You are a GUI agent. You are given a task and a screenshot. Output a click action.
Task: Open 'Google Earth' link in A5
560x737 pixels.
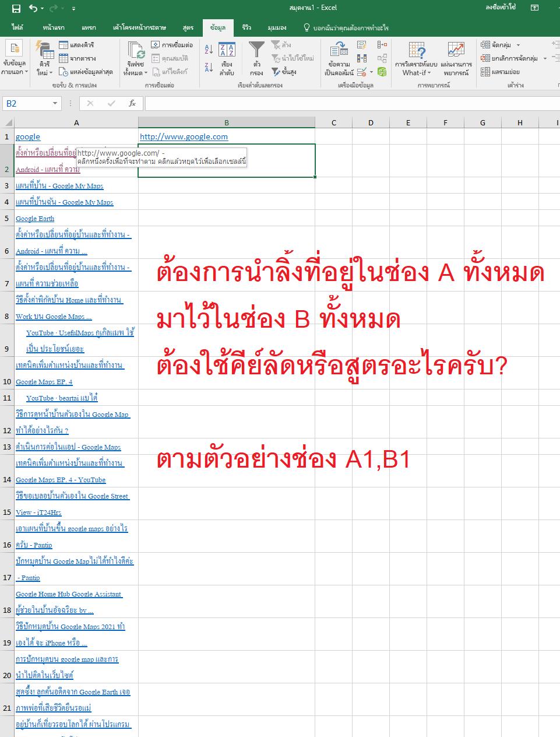pos(35,219)
